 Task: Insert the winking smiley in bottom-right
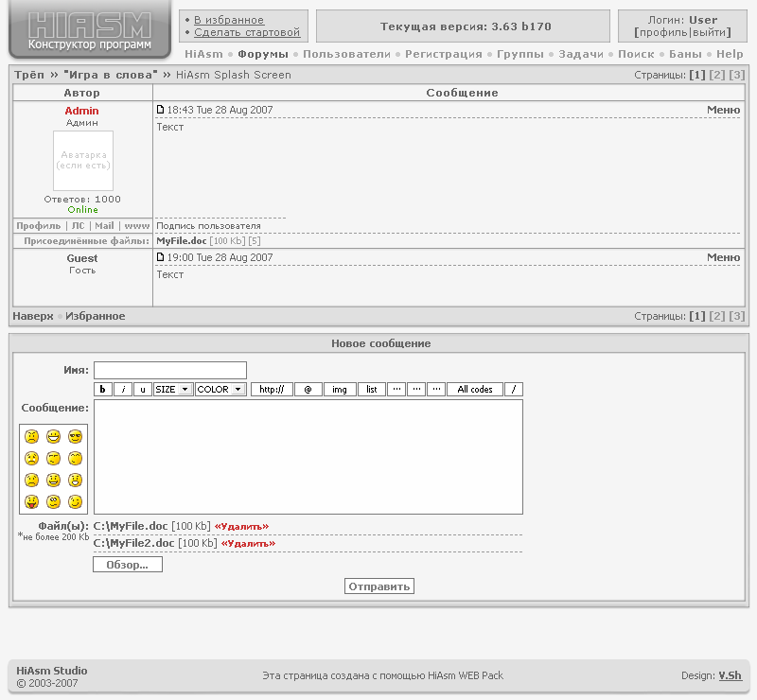76,501
